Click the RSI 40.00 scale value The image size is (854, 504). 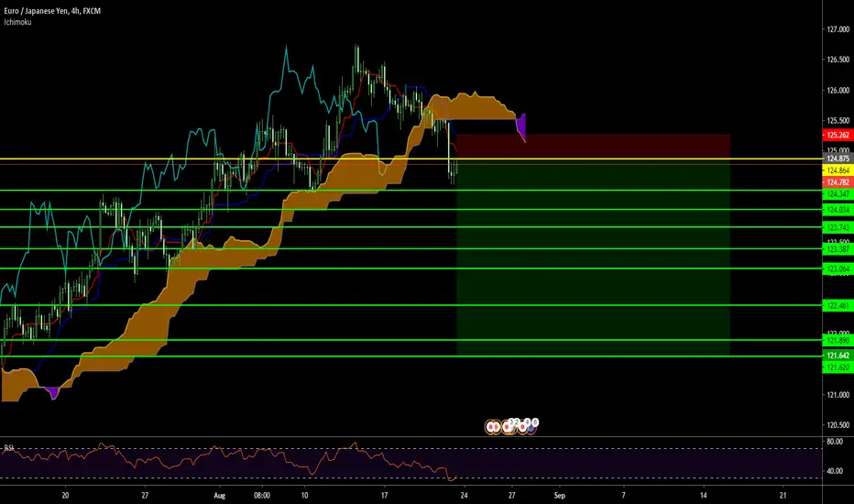[x=835, y=471]
